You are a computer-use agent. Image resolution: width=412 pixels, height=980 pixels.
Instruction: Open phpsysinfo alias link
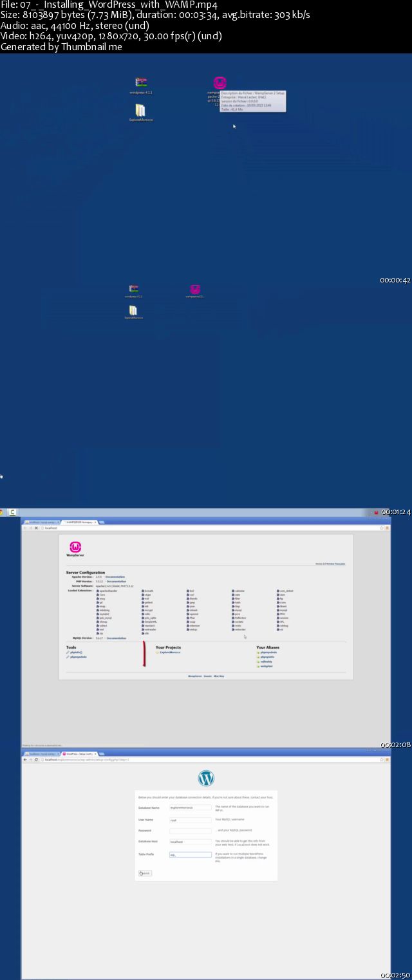[268, 657]
